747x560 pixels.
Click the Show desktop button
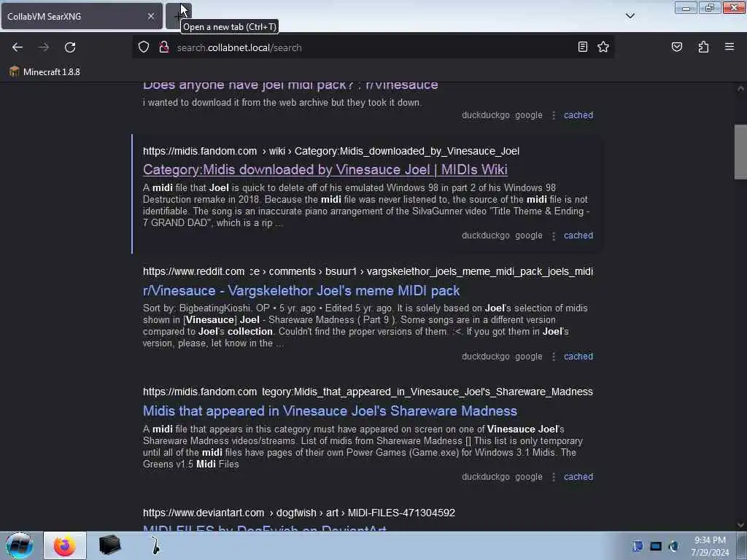coord(742,545)
